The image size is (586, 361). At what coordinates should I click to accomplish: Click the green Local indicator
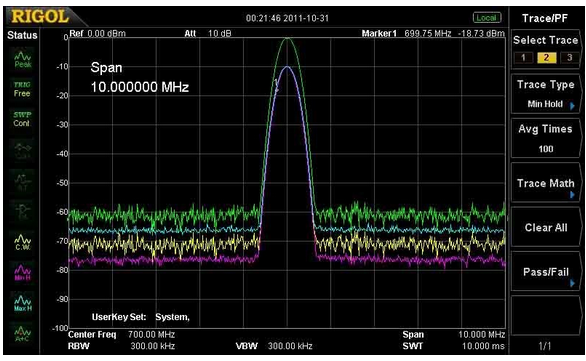click(x=487, y=18)
